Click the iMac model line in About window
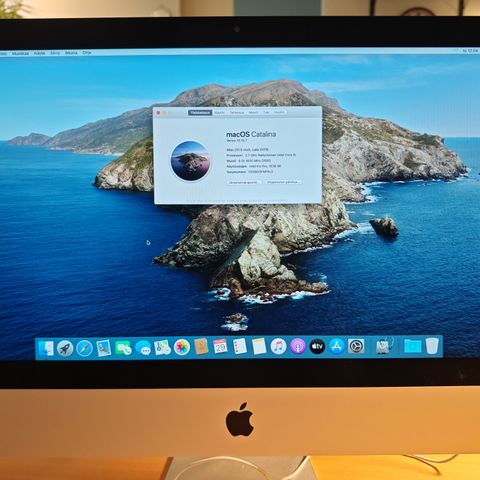Viewport: 480px width, 480px height. 247,150
